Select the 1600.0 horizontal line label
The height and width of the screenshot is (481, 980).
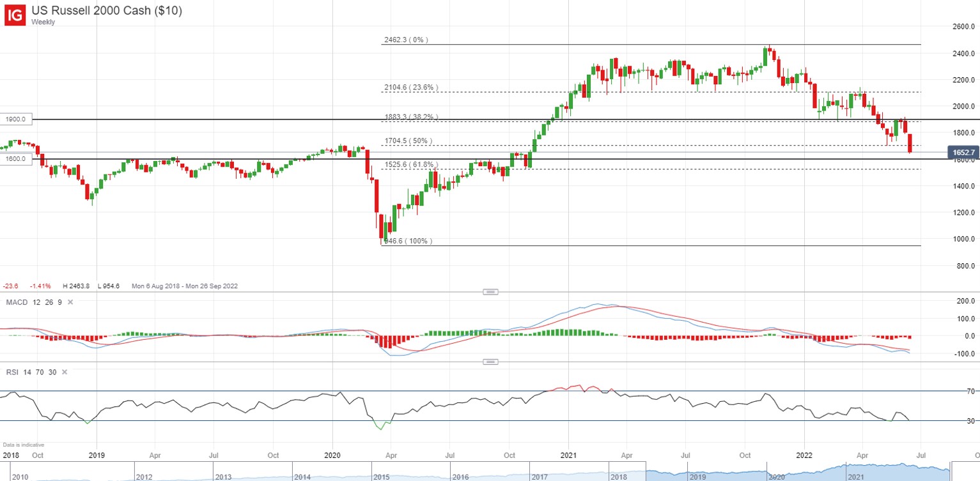(x=16, y=158)
